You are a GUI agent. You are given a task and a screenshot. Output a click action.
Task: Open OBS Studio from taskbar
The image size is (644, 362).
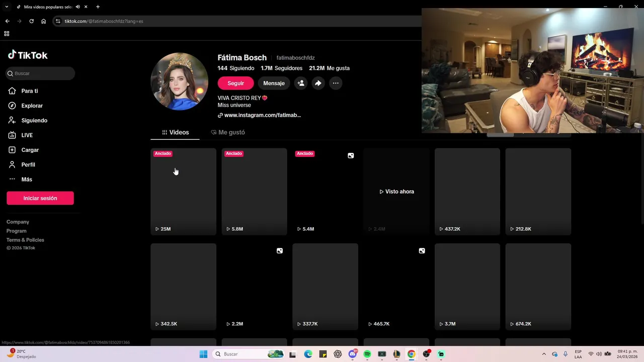click(427, 354)
